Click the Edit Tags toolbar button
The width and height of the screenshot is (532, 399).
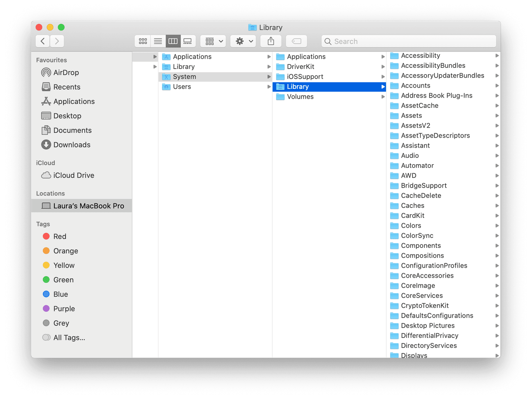pyautogui.click(x=296, y=41)
